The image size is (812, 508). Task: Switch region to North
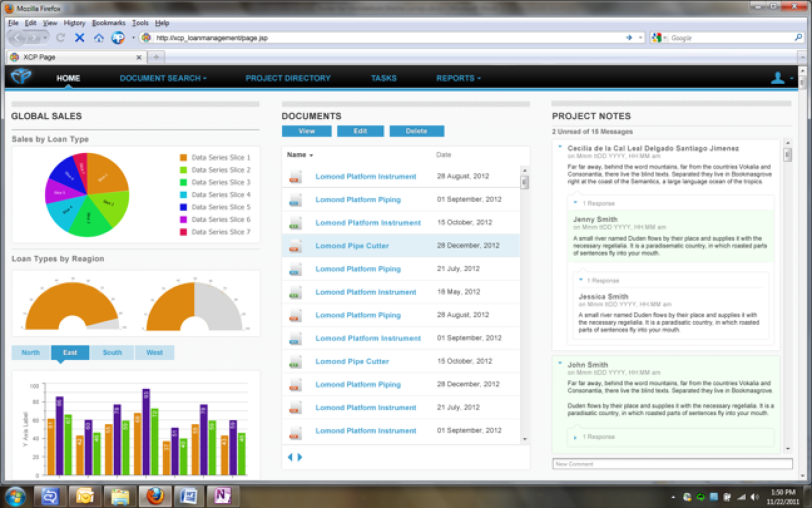pyautogui.click(x=31, y=352)
